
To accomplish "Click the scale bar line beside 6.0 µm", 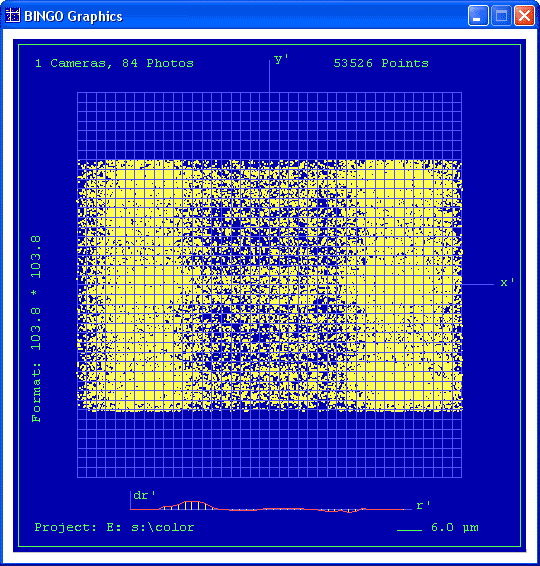I will (409, 530).
